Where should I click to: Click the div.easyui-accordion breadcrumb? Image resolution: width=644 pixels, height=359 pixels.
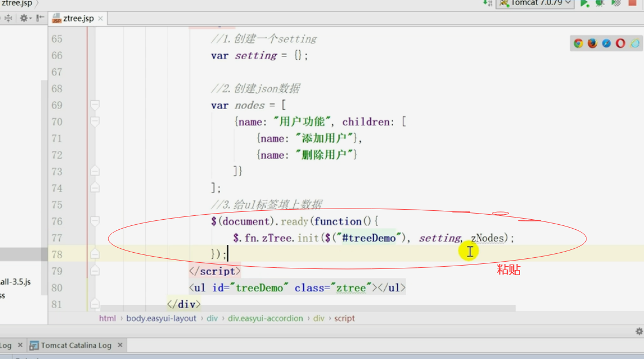265,318
